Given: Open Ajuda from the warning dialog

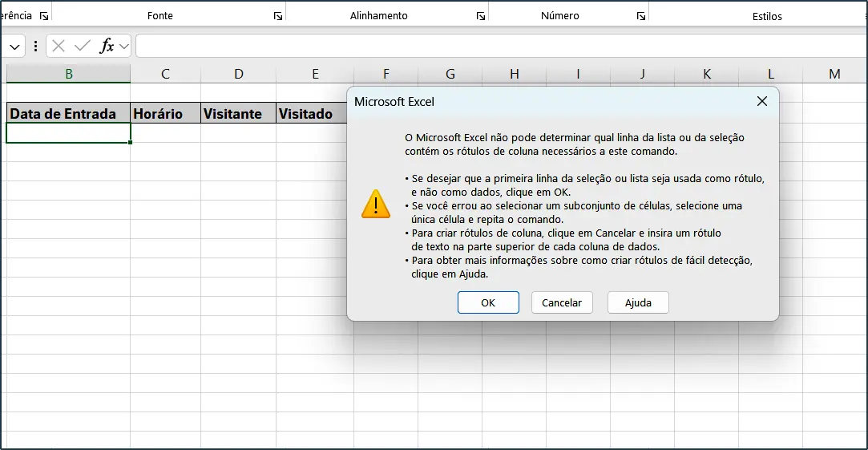Looking at the screenshot, I should (x=638, y=302).
